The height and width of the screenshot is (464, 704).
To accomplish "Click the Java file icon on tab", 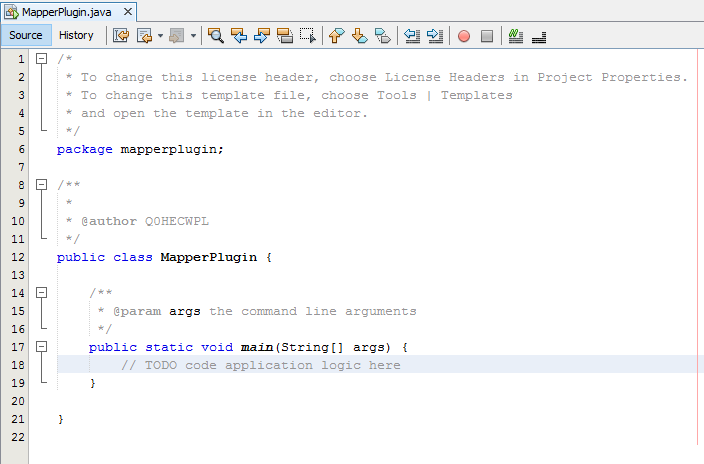I will pos(11,12).
